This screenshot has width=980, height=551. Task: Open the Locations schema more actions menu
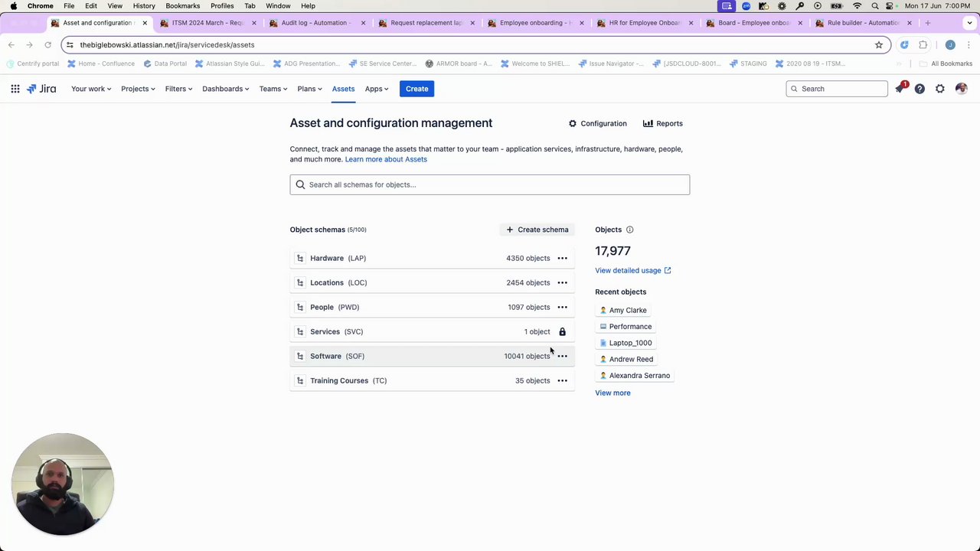click(562, 283)
